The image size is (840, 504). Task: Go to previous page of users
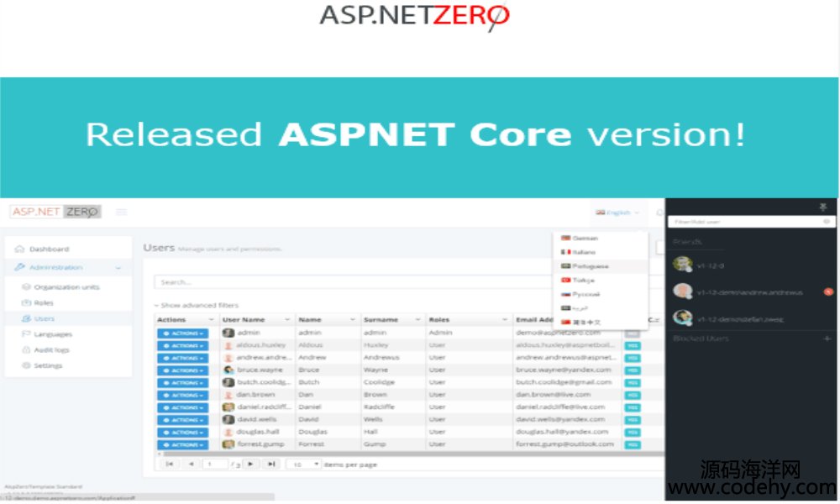191,464
